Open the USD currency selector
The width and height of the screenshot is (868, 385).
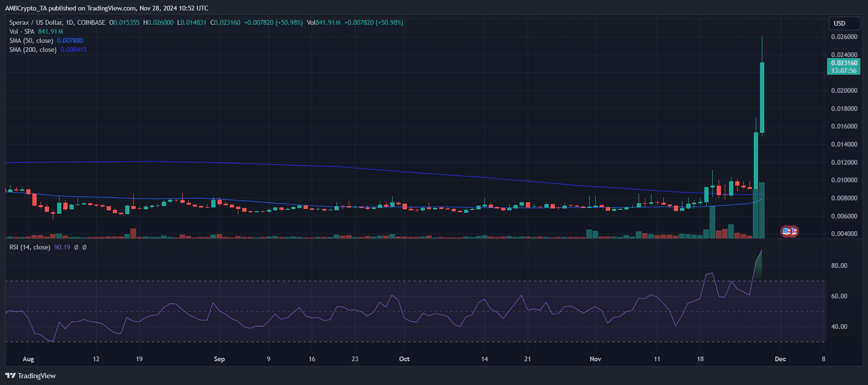[x=845, y=23]
